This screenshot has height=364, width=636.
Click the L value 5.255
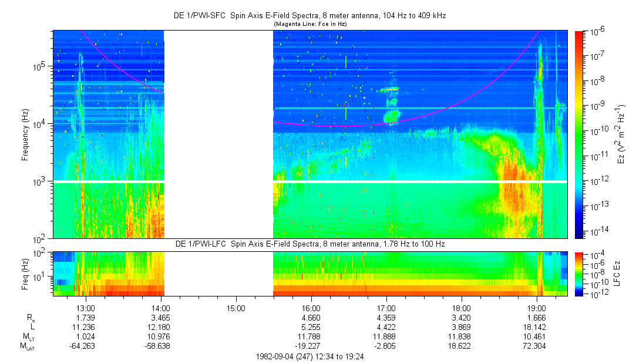(x=311, y=327)
